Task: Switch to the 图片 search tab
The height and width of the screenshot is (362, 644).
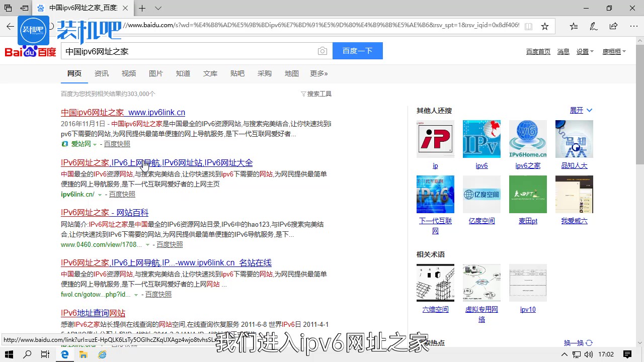Action: pos(156,73)
